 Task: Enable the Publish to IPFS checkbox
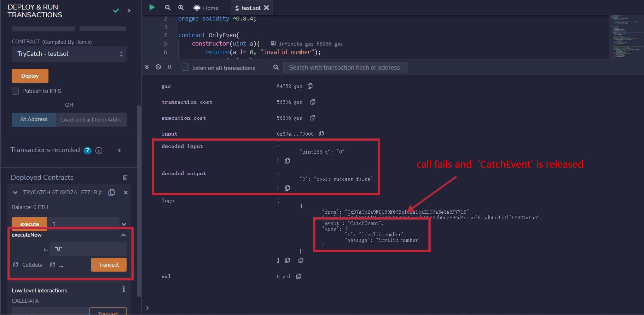click(x=15, y=91)
